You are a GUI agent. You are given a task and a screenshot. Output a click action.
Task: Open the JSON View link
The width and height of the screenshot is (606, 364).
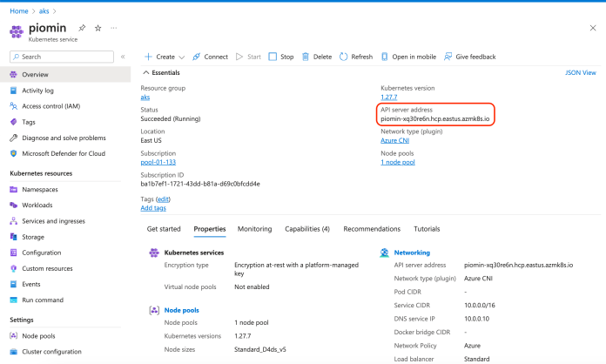[x=580, y=73]
